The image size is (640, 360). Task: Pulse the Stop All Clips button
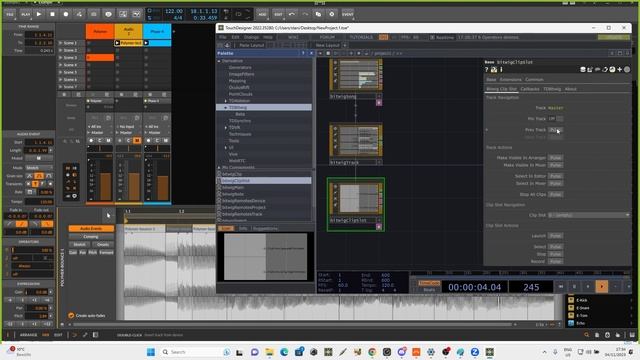coord(556,195)
